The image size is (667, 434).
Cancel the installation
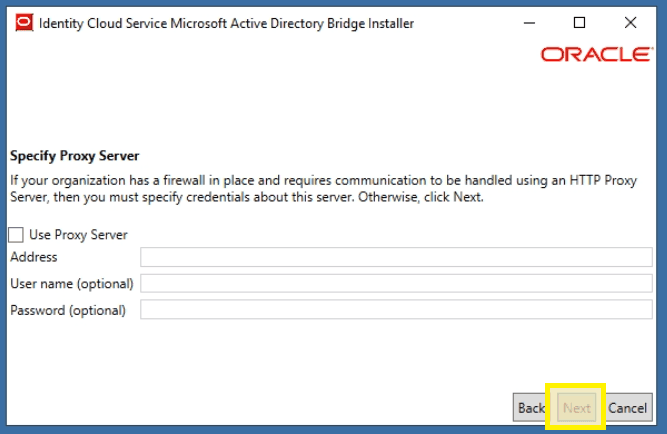point(628,408)
